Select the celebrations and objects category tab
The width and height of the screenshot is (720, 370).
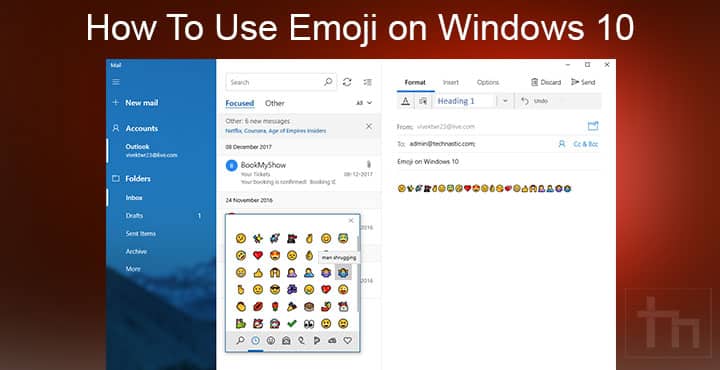(x=301, y=340)
